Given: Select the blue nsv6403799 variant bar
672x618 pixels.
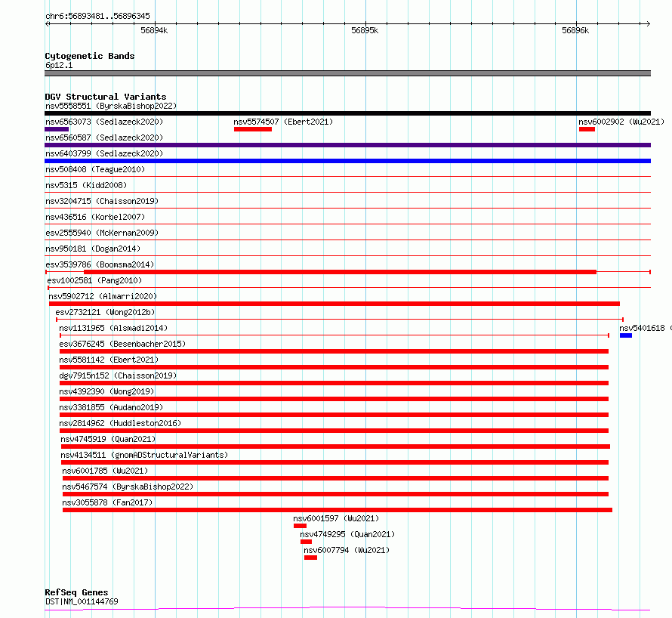Looking at the screenshot, I should (x=347, y=161).
